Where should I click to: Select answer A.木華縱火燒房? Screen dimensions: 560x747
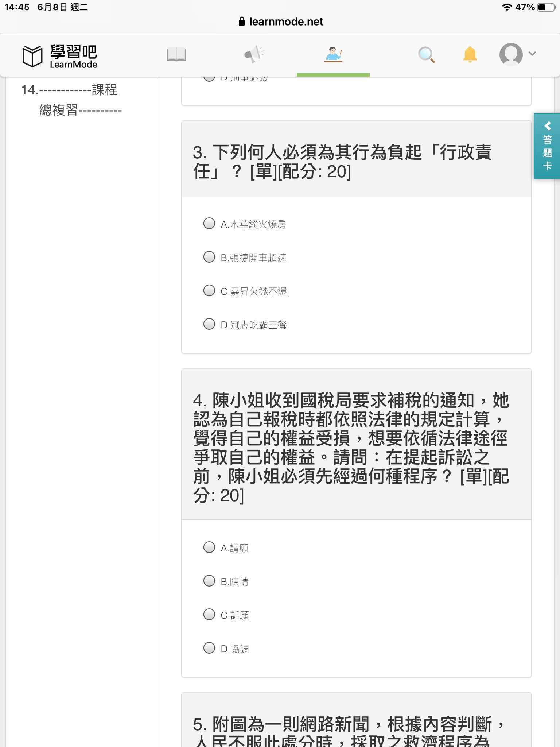tap(245, 224)
